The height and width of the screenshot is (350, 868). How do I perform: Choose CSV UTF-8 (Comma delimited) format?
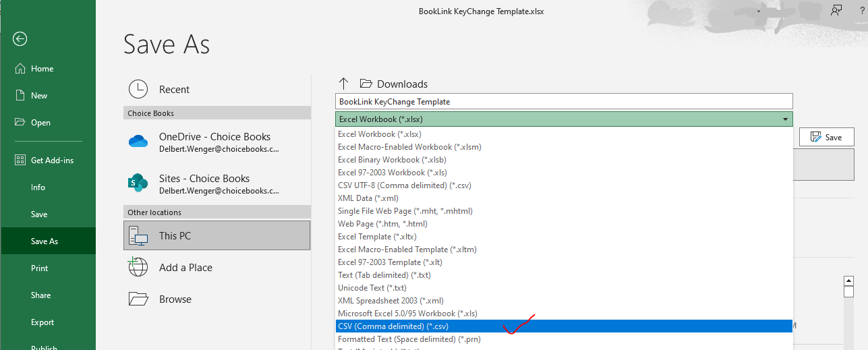564,185
